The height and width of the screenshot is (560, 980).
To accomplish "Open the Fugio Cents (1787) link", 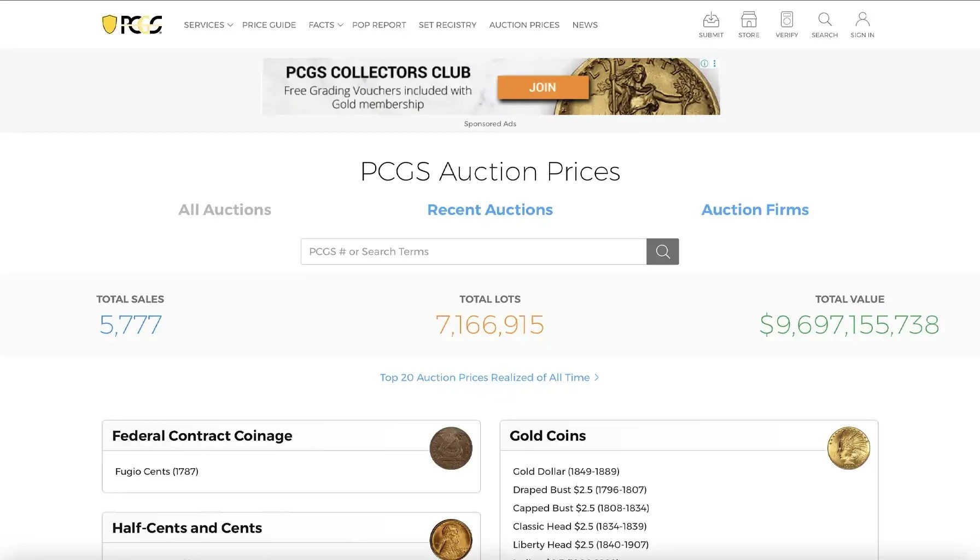I will [156, 471].
